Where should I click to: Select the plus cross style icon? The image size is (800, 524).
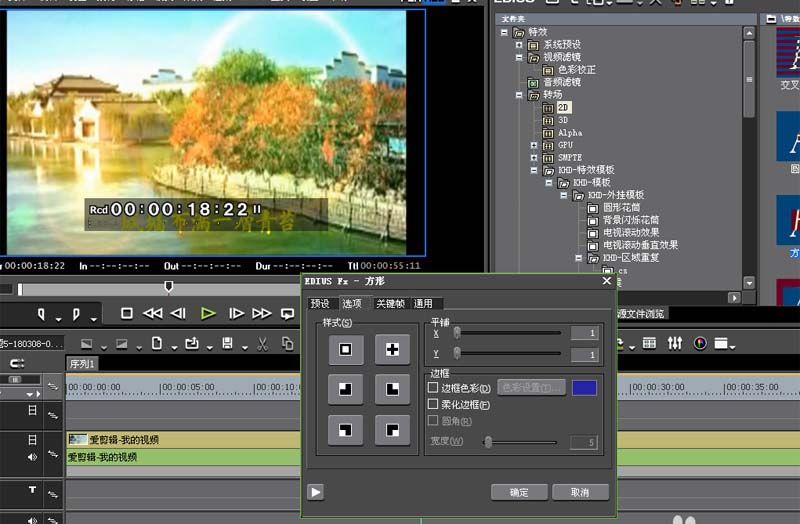392,350
